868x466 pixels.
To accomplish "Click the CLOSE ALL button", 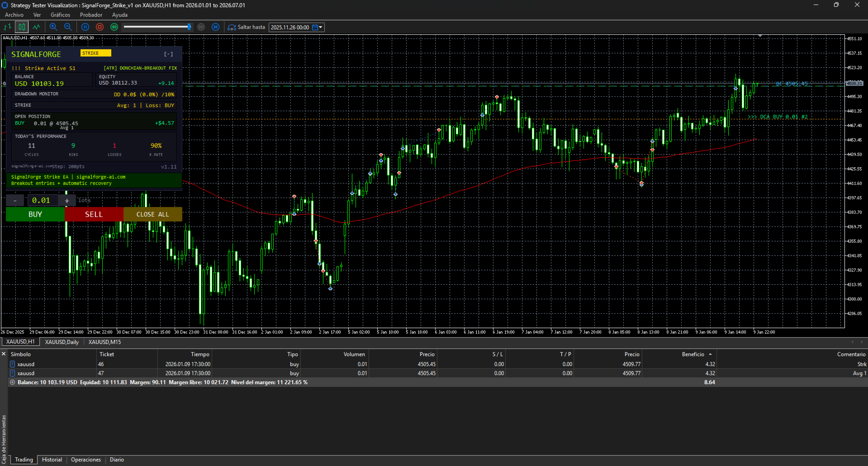I will click(153, 214).
